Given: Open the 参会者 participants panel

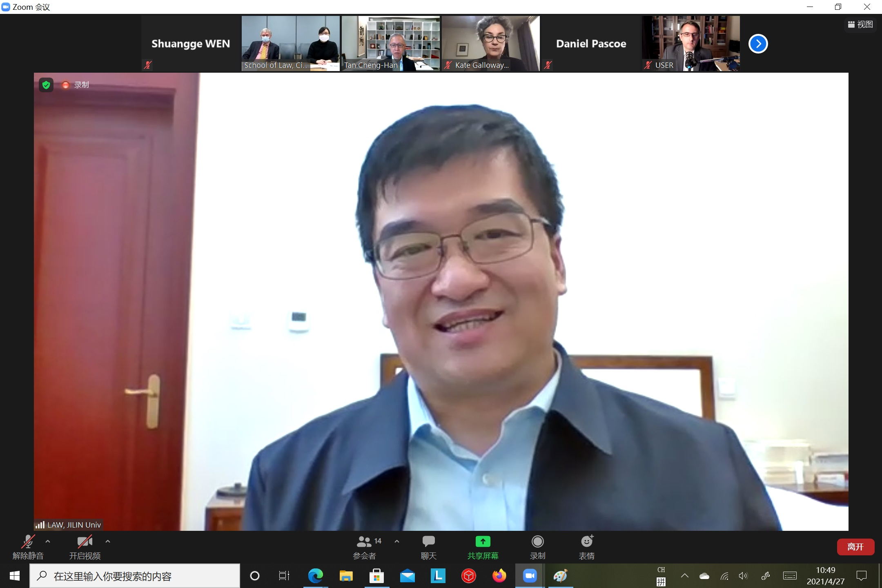Looking at the screenshot, I should (x=365, y=547).
